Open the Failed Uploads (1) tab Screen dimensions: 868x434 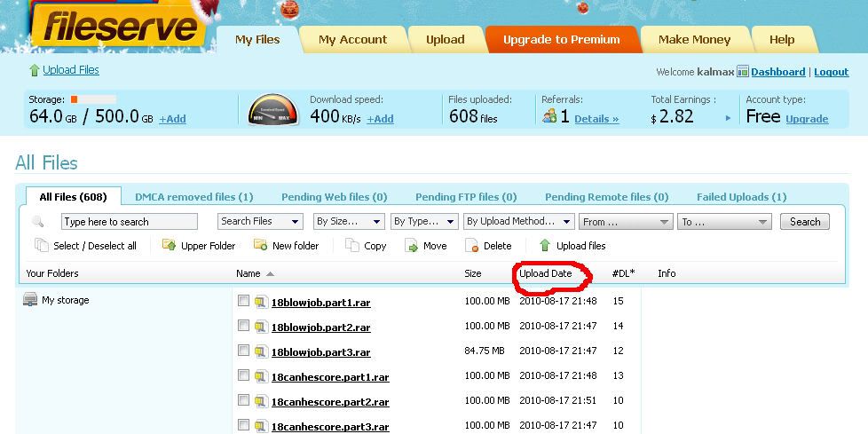(741, 197)
